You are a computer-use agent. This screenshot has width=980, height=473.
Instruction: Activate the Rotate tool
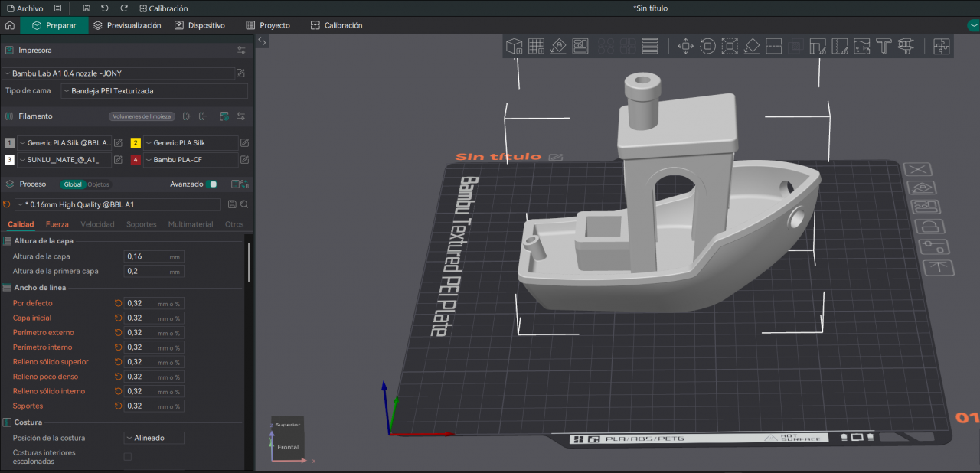(707, 47)
